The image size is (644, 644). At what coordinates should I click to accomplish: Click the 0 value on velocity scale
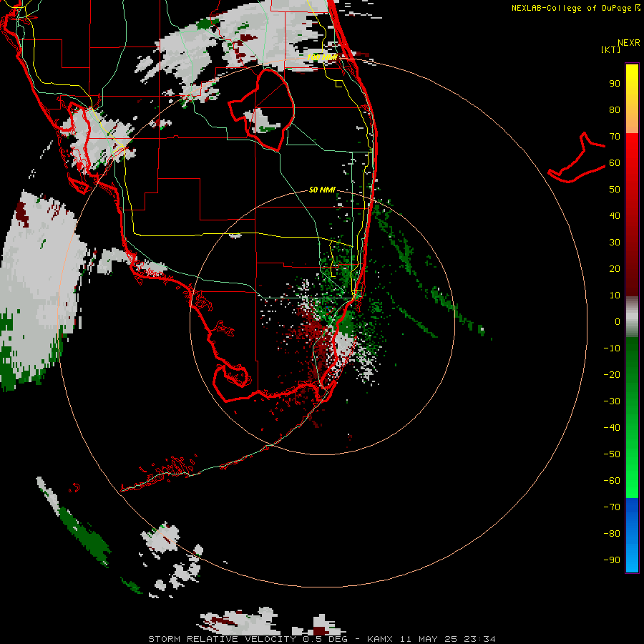[x=618, y=321]
